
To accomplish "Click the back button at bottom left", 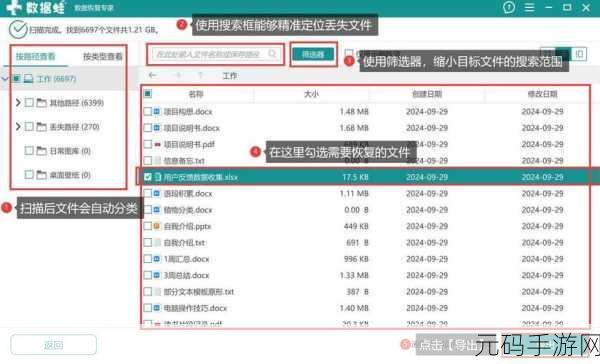I will click(x=54, y=345).
